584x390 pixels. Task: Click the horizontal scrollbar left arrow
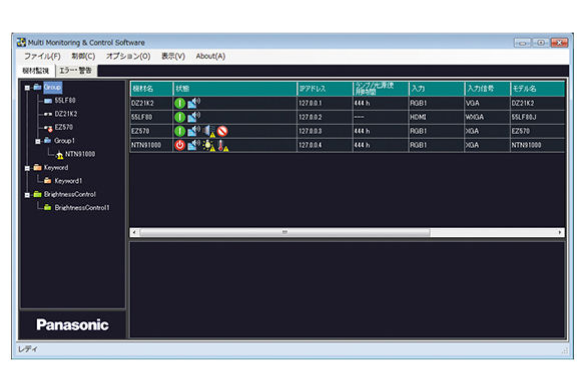(134, 232)
